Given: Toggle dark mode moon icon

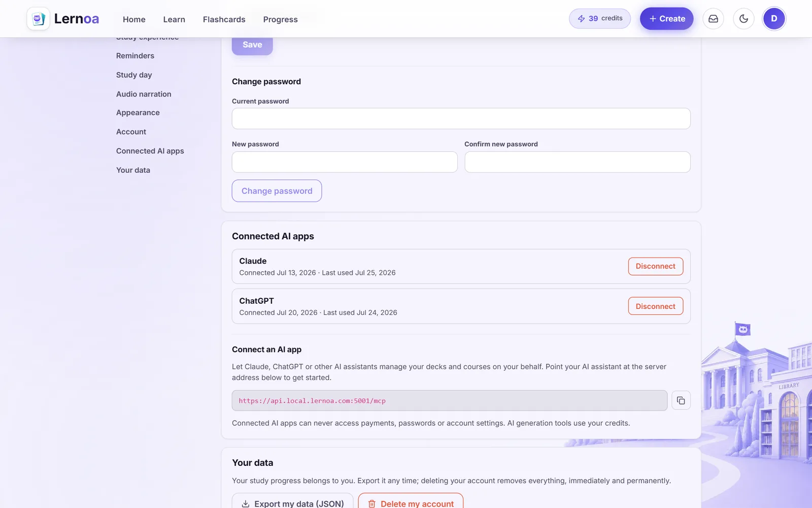Looking at the screenshot, I should (743, 19).
